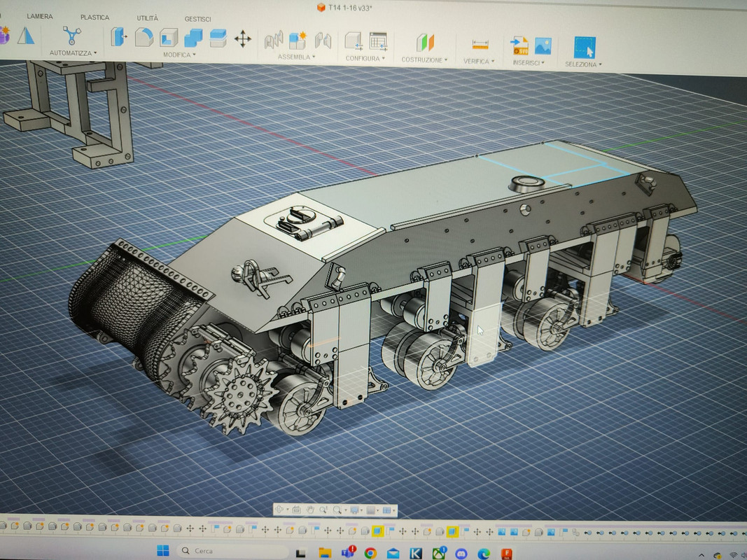This screenshot has height=560, width=747.
Task: Expand the SELEZIONA dropdown menu
Action: [583, 64]
